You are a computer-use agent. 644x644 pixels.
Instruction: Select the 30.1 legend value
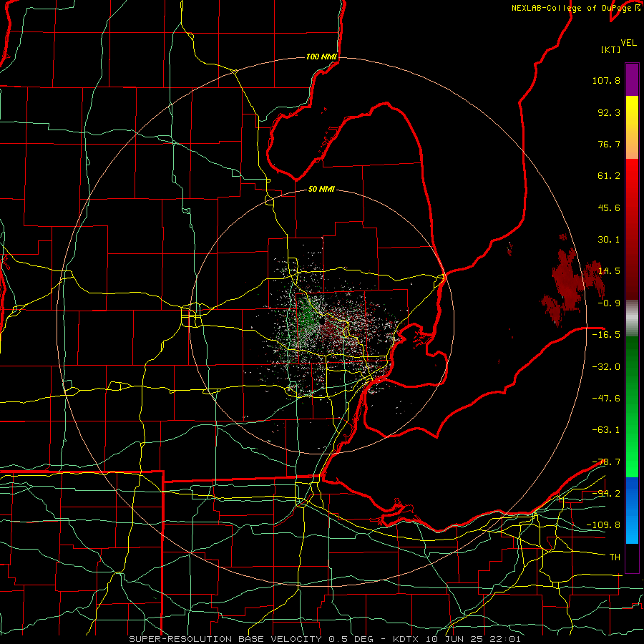pyautogui.click(x=609, y=240)
